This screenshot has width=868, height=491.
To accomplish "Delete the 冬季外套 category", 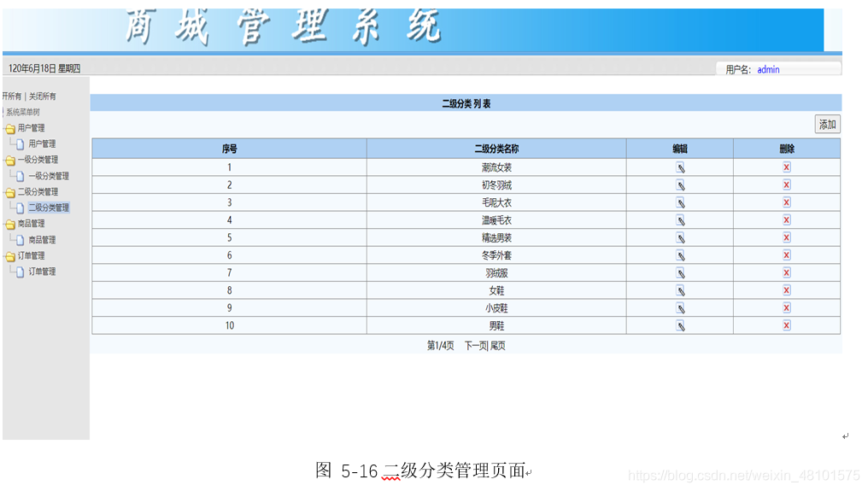I will pos(787,255).
